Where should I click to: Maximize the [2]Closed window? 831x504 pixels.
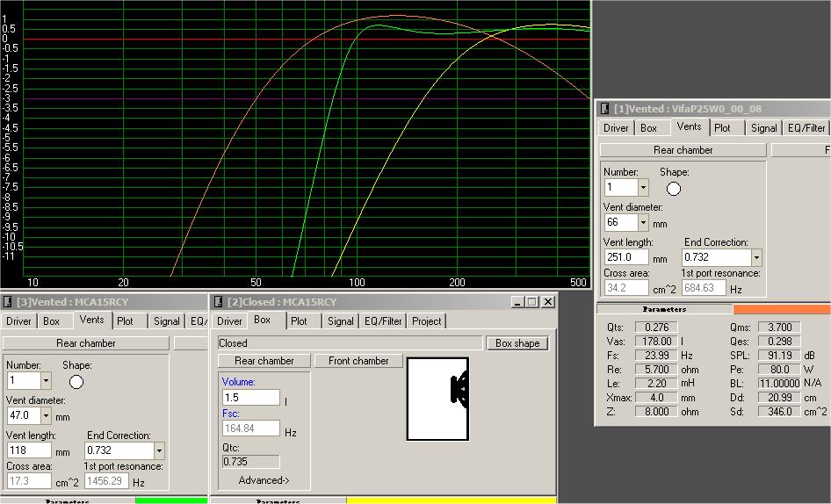click(x=532, y=301)
